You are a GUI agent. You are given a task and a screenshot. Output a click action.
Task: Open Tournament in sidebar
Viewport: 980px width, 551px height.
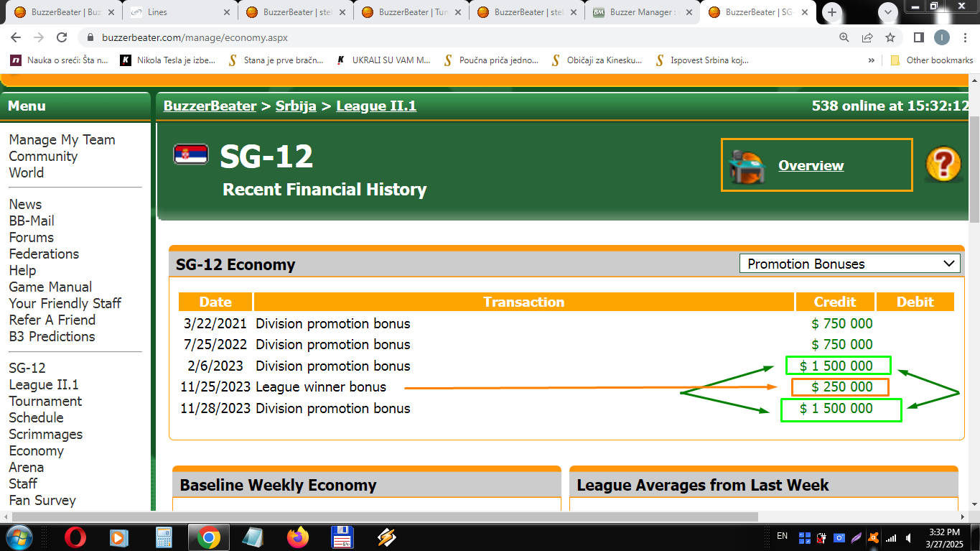(x=45, y=401)
